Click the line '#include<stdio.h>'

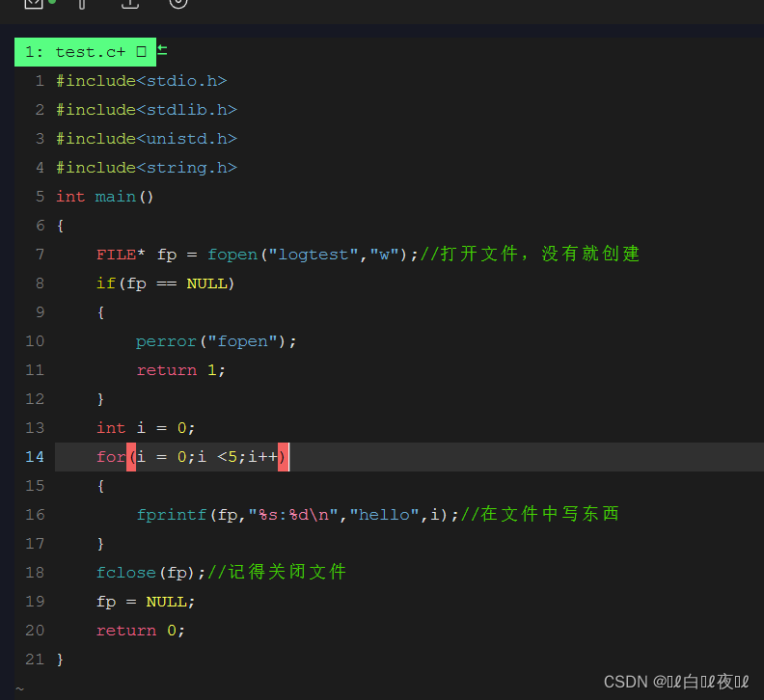point(142,81)
